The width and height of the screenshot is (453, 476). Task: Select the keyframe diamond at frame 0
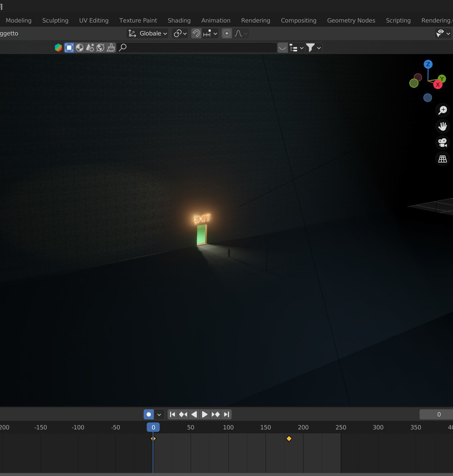tap(153, 438)
